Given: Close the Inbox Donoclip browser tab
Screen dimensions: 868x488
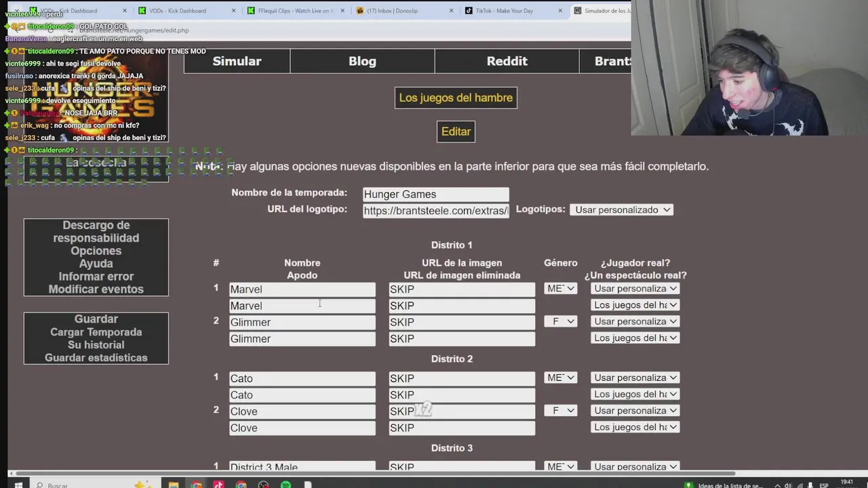Looking at the screenshot, I should pyautogui.click(x=451, y=11).
